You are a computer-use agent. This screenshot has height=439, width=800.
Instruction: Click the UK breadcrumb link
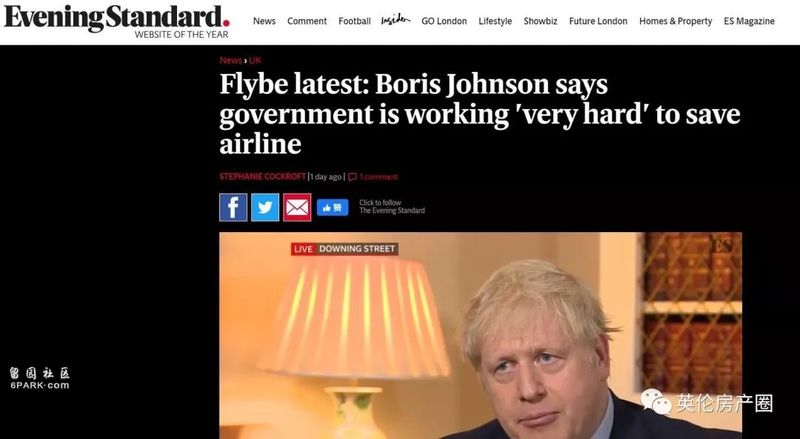click(255, 60)
